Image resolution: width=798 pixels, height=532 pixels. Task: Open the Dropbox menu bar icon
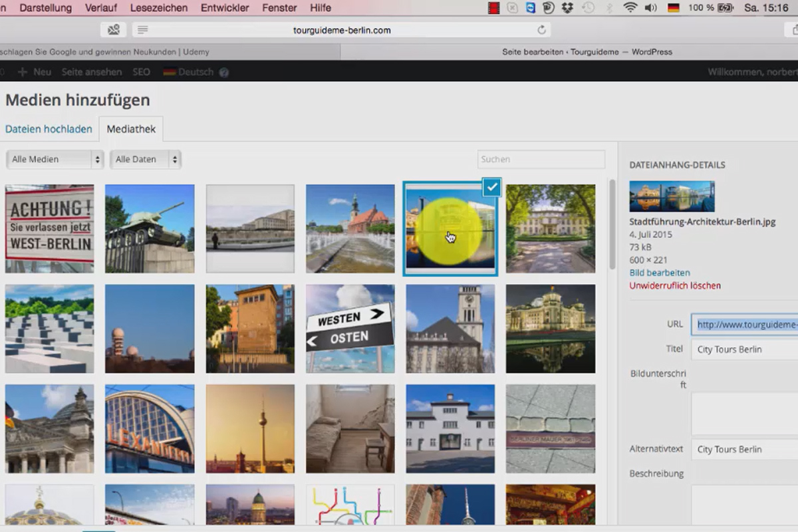[567, 8]
